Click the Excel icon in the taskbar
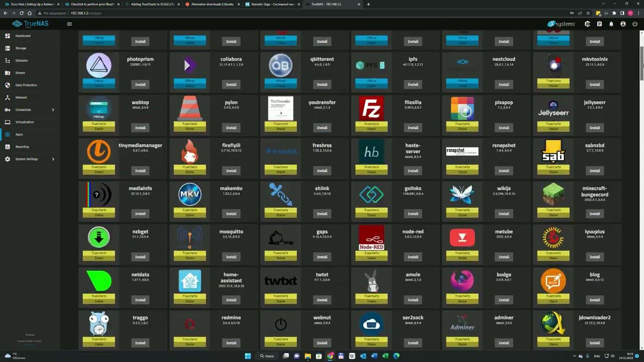 385,356
